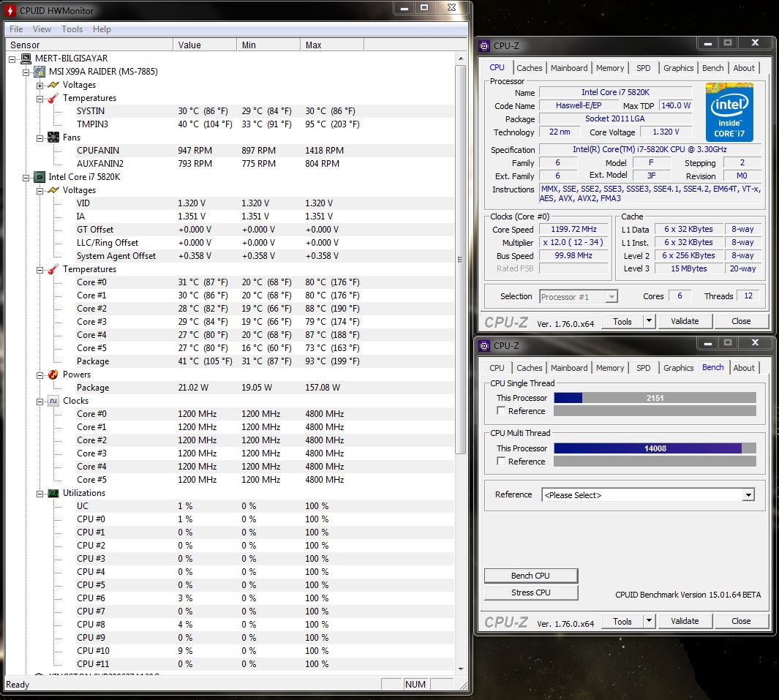
Task: Collapse the Powers node
Action: coord(39,375)
